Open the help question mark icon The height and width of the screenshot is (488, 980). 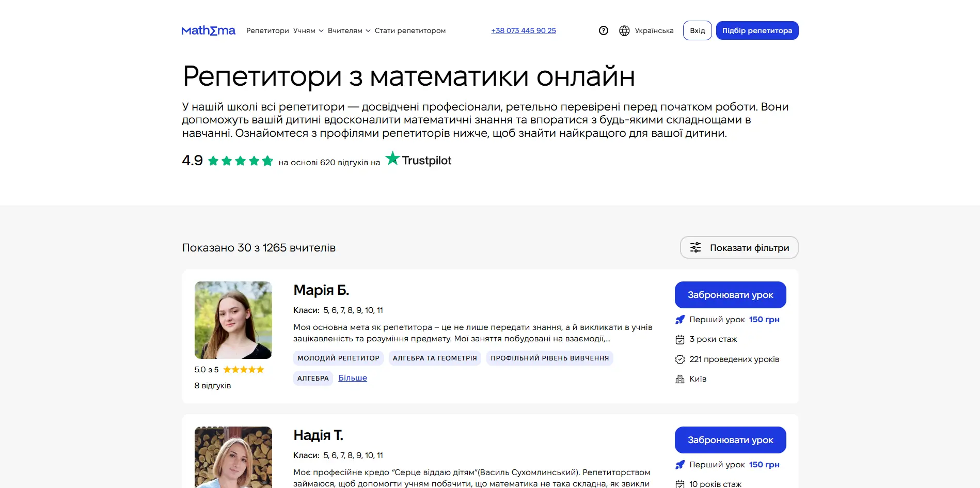[x=604, y=30]
